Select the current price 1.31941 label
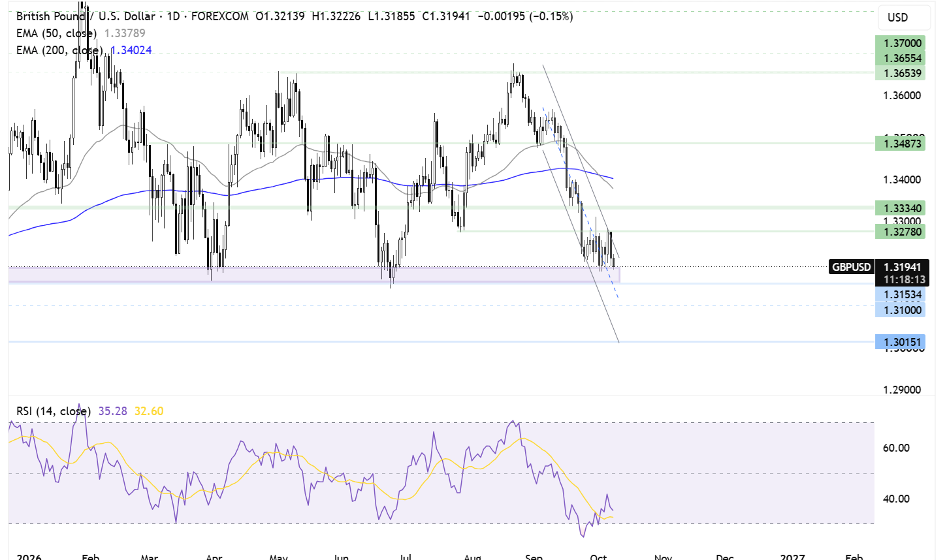The height and width of the screenshot is (560, 945). (902, 267)
